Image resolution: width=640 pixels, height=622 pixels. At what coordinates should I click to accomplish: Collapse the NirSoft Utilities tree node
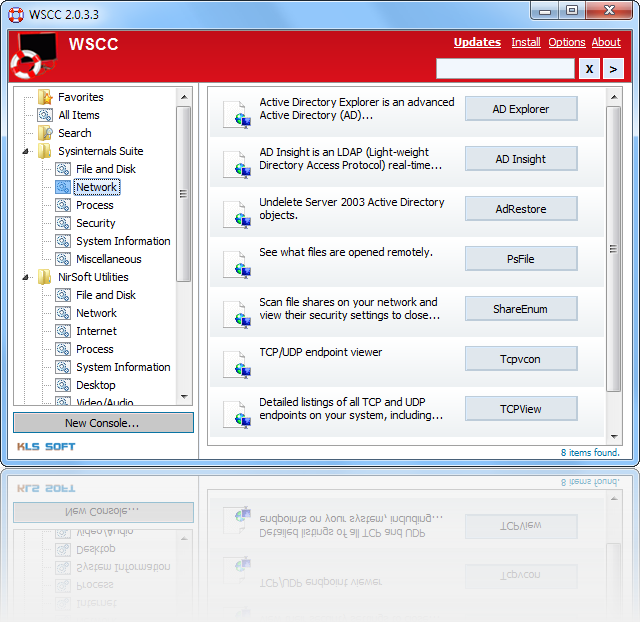(x=26, y=278)
